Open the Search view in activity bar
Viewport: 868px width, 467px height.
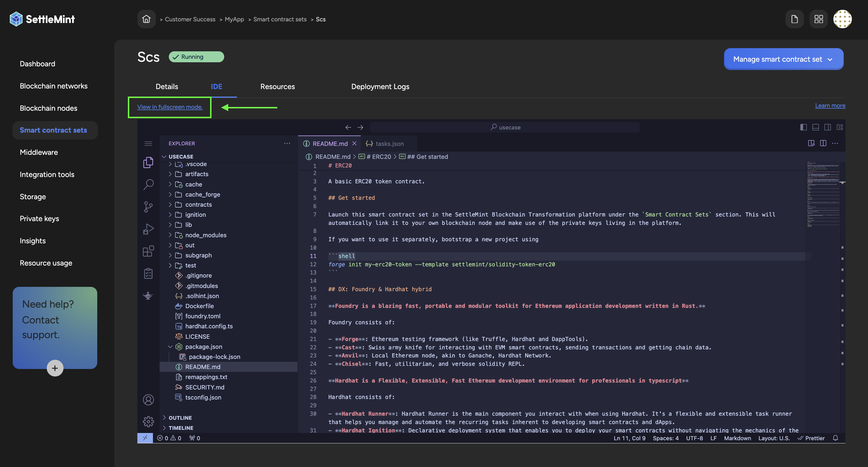[148, 184]
